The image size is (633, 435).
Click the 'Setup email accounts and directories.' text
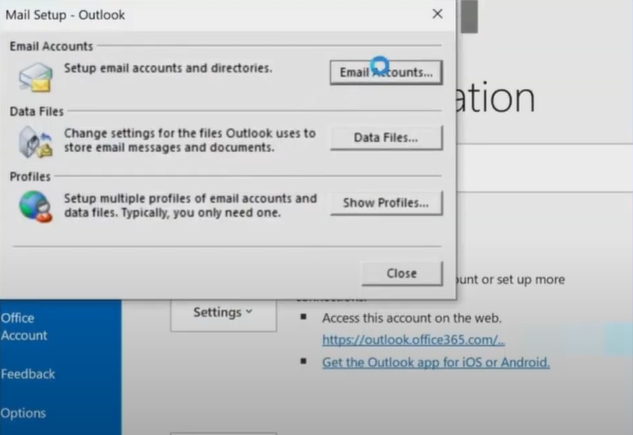click(x=168, y=68)
